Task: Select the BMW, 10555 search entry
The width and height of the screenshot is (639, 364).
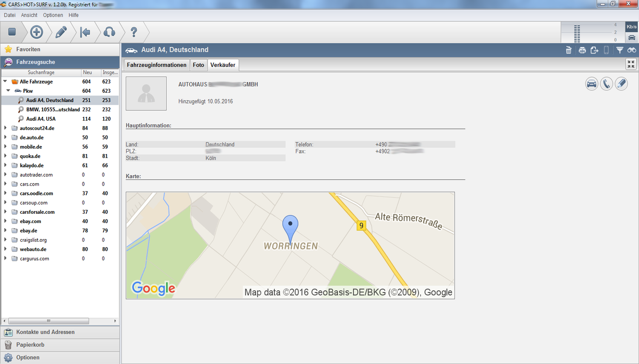Action: tap(60, 109)
